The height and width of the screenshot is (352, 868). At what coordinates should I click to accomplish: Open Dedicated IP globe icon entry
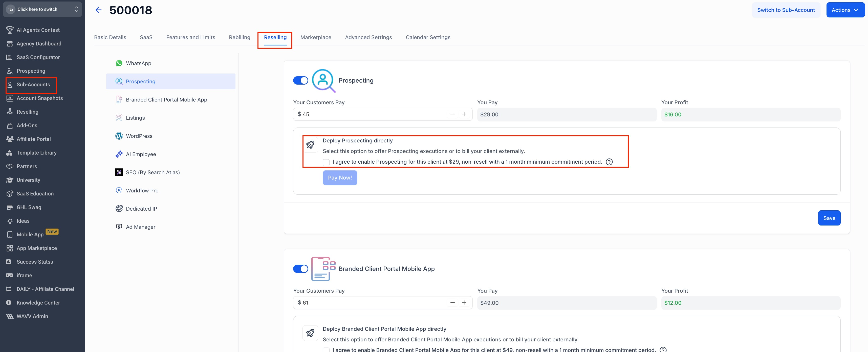coord(119,209)
